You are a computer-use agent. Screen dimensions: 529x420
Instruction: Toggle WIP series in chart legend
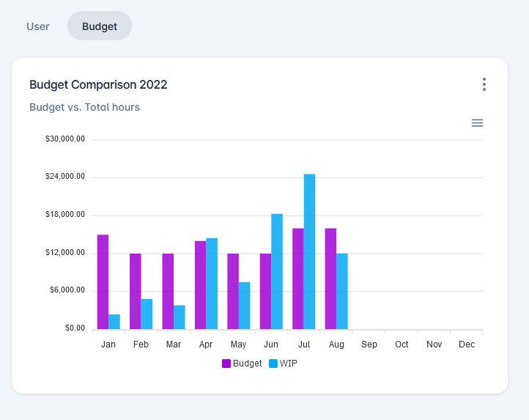coord(288,364)
